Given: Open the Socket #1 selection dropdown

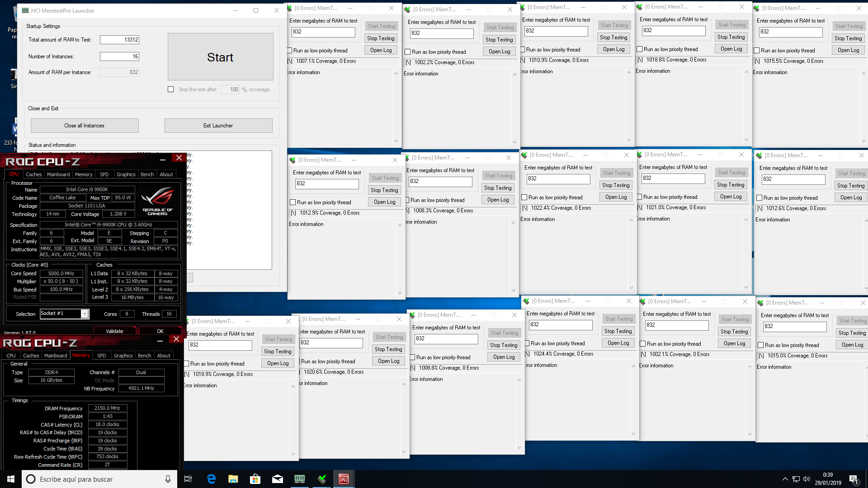Looking at the screenshot, I should tap(85, 314).
